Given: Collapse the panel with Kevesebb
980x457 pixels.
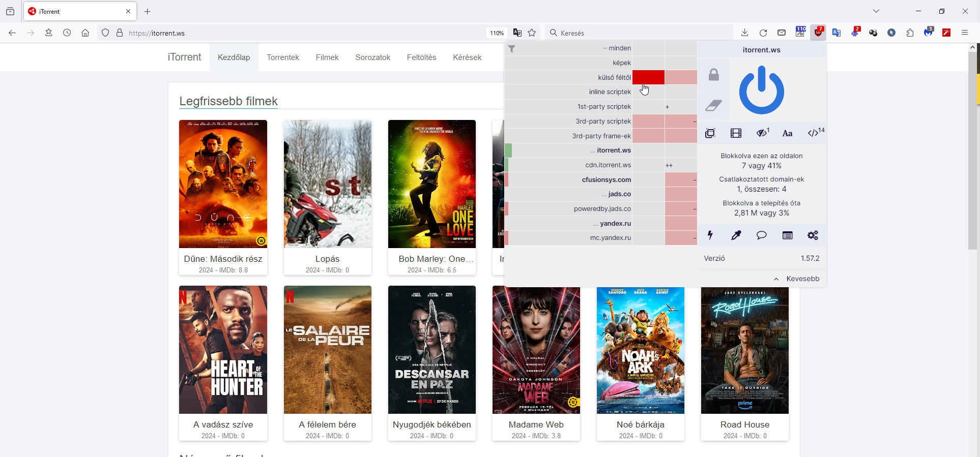Looking at the screenshot, I should click(796, 279).
